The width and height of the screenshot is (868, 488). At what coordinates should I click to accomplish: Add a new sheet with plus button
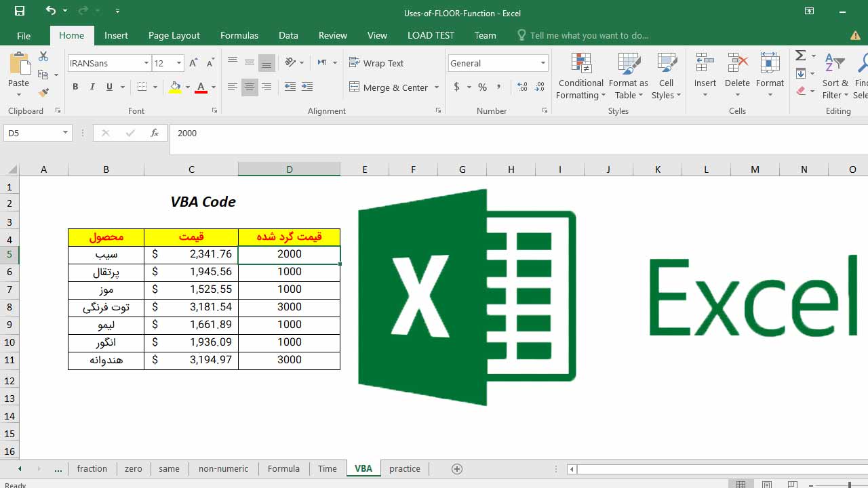[x=457, y=468]
